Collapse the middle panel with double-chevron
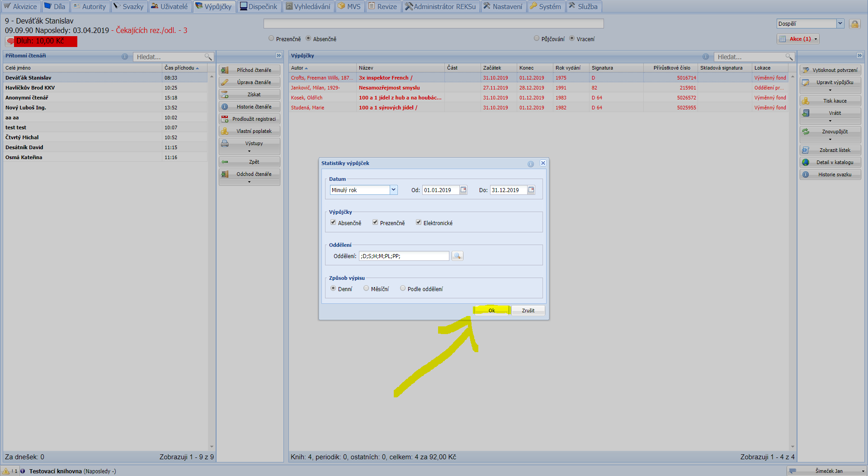868x476 pixels. (x=279, y=56)
